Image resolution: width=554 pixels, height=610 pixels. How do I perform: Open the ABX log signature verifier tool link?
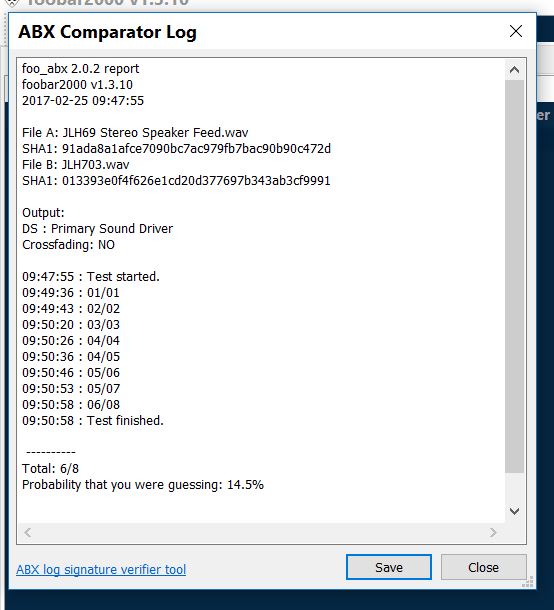[101, 570]
